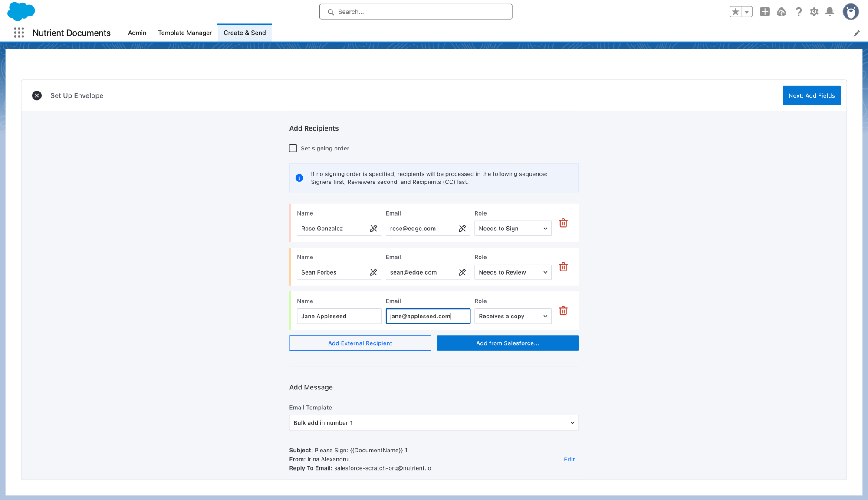Click the Edit link for email message
This screenshot has height=500, width=868.
click(x=569, y=459)
